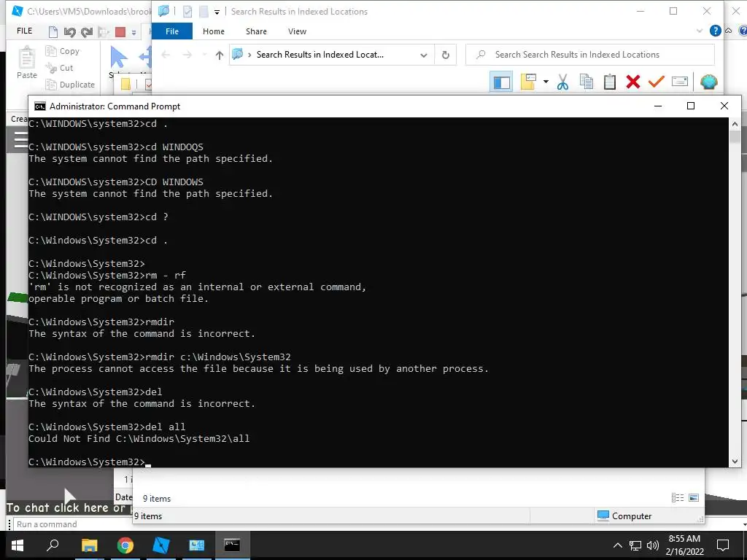Click the Command Prompt scrollbar thumb
The height and width of the screenshot is (560, 747).
click(734, 136)
